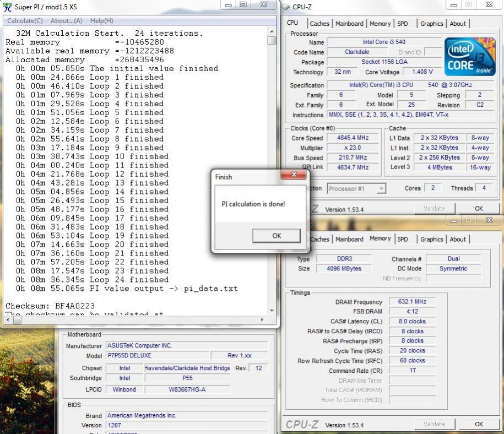Switch to the Memory tab in top CPU-Z

[x=380, y=24]
